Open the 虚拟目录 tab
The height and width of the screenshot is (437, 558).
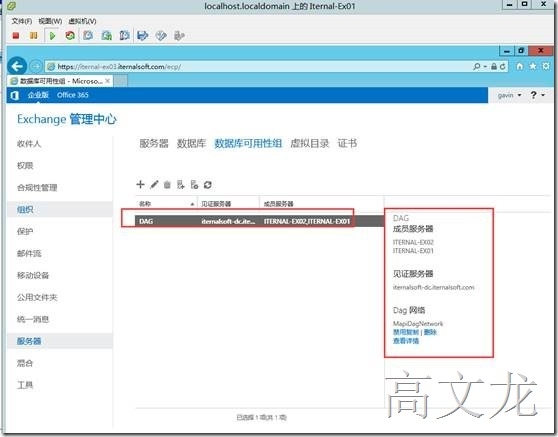310,143
